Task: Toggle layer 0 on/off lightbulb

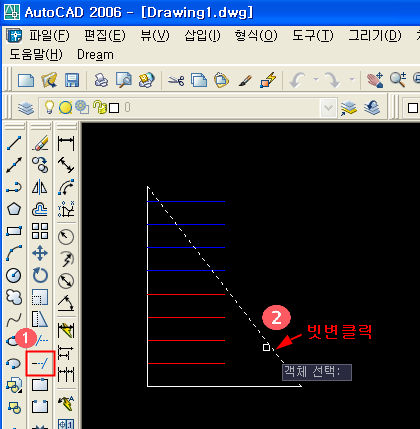Action: (49, 107)
